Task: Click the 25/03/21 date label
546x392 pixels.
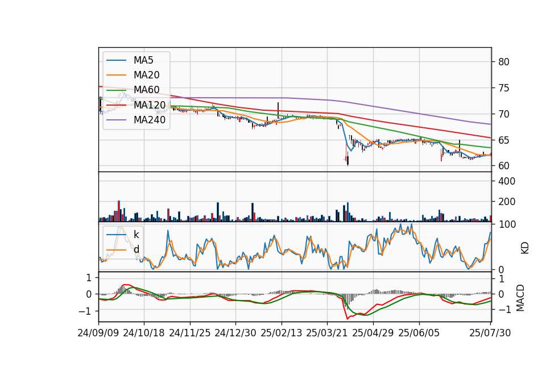Action: (327, 333)
